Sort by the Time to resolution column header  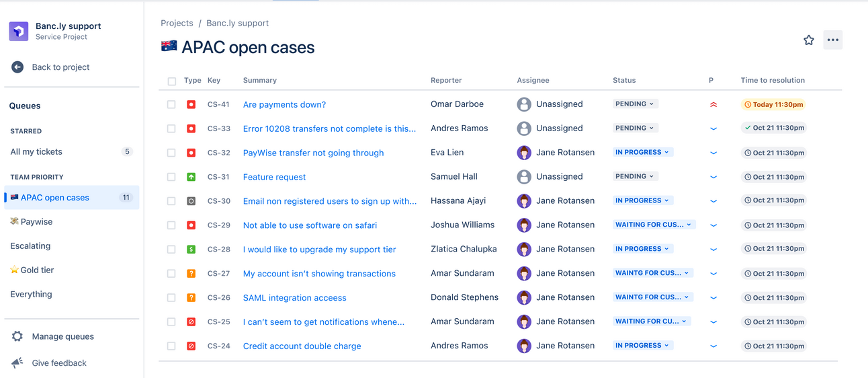click(773, 80)
